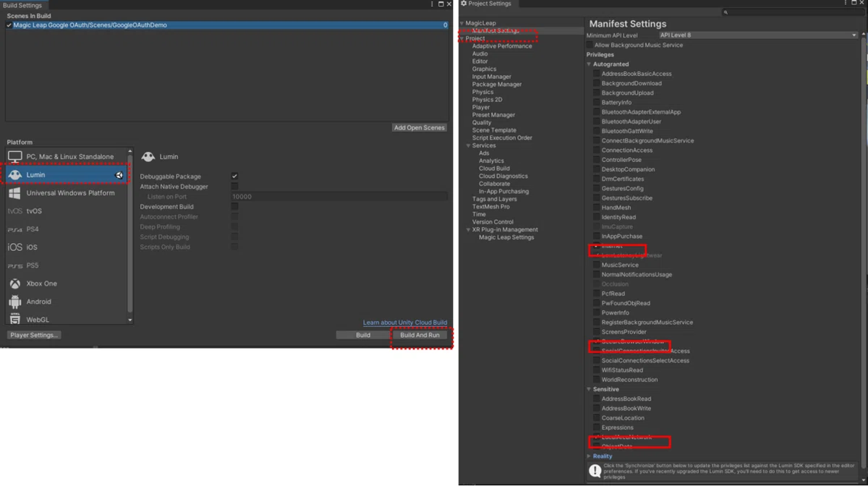Collapse the Autogranted privileges section
The image size is (868, 486).
(x=589, y=64)
